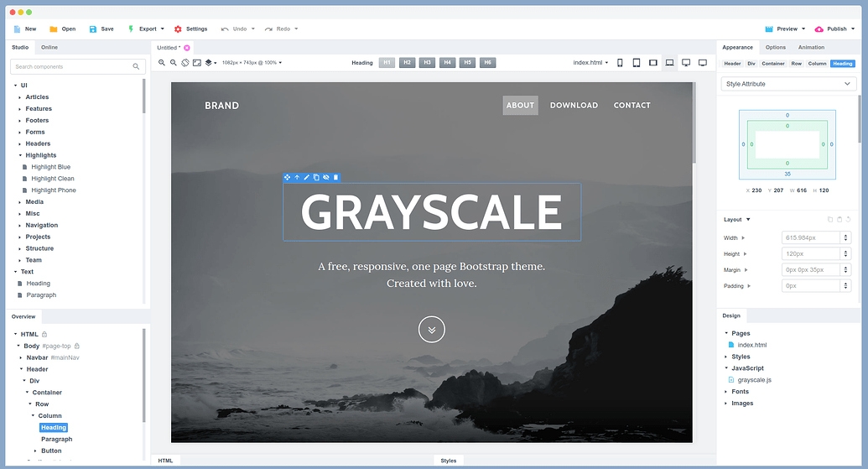Click the zoom out magnifier icon

point(174,63)
